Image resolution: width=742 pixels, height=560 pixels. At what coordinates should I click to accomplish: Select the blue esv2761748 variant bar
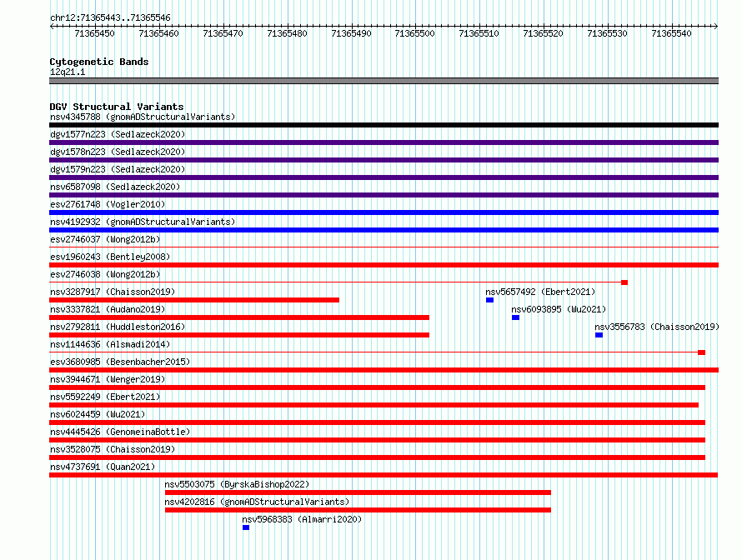(x=384, y=212)
